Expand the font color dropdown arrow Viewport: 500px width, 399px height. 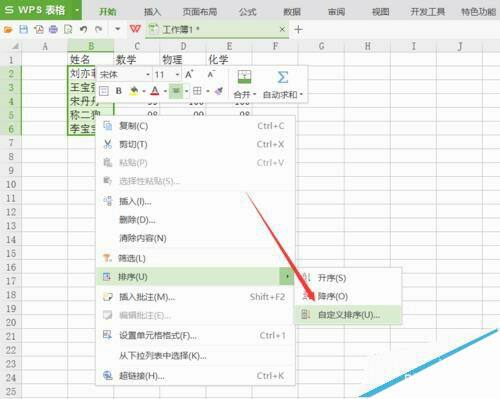tap(165, 91)
